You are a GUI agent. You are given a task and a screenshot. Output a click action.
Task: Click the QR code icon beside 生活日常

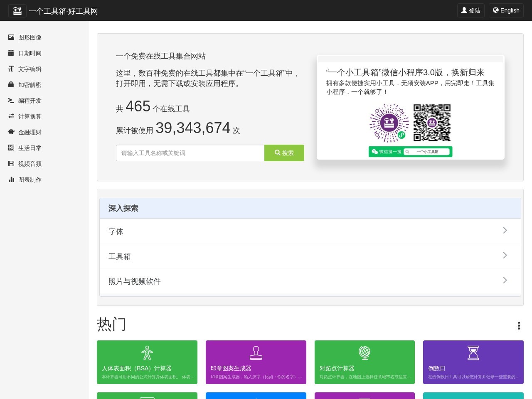click(x=11, y=148)
